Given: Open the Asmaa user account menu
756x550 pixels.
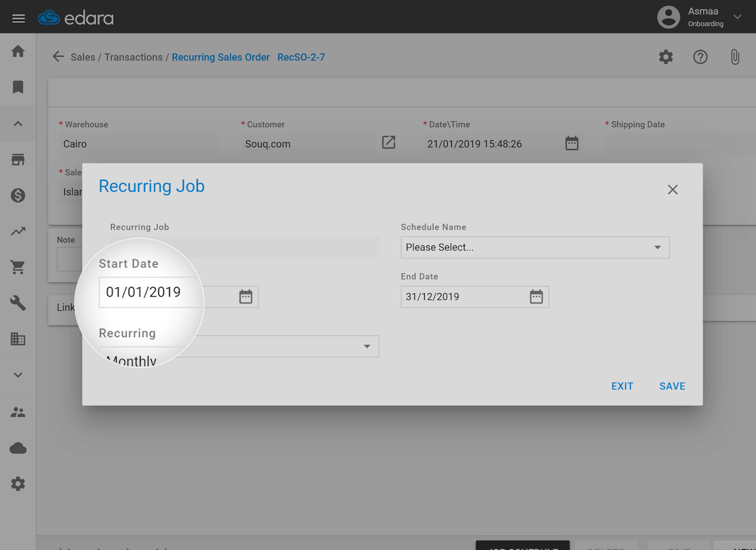Looking at the screenshot, I should click(x=699, y=17).
